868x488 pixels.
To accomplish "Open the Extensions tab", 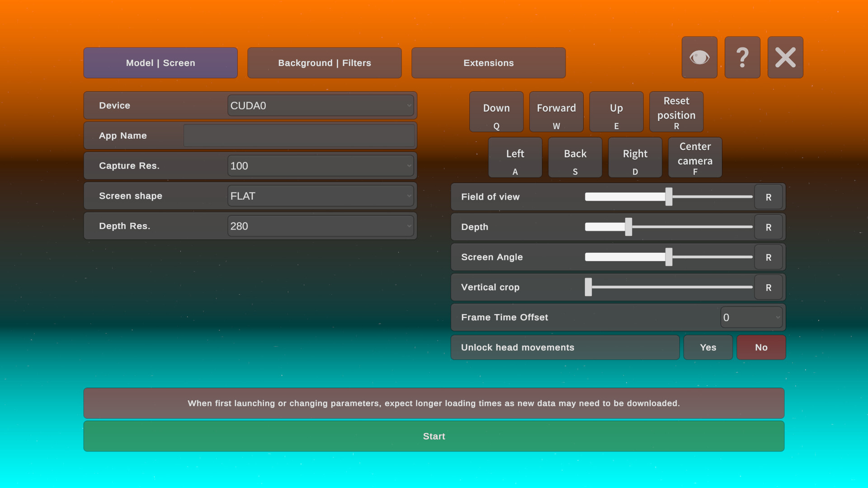I will point(488,63).
